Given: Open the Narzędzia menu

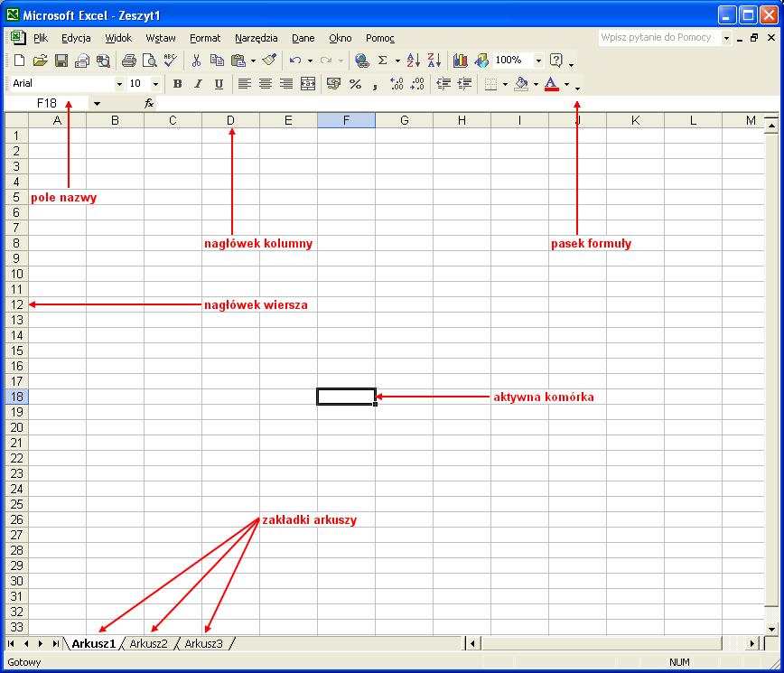Looking at the screenshot, I should (256, 38).
